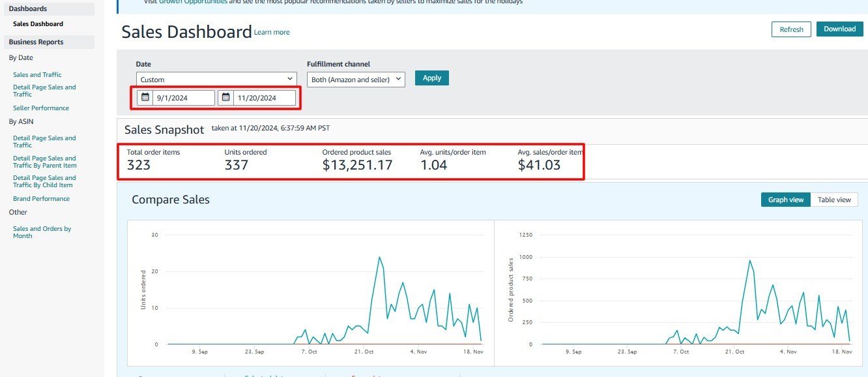868x377 pixels.
Task: Follow the Growth Opportunities link
Action: tap(193, 2)
